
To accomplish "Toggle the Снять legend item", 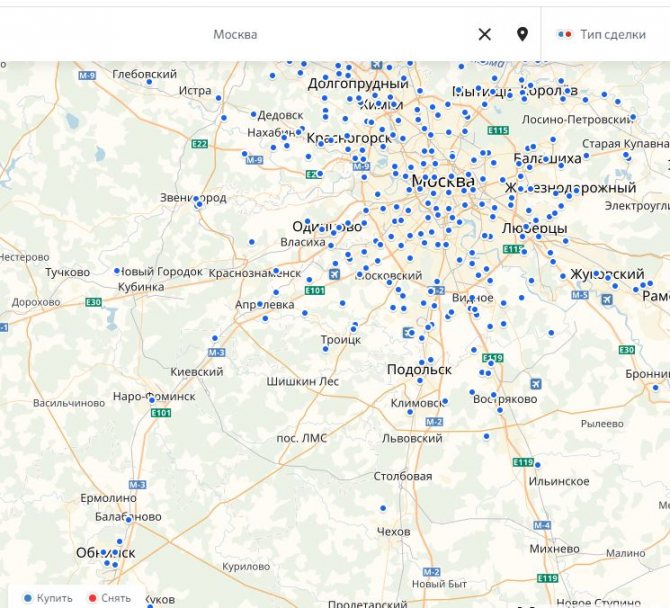I will (109, 598).
